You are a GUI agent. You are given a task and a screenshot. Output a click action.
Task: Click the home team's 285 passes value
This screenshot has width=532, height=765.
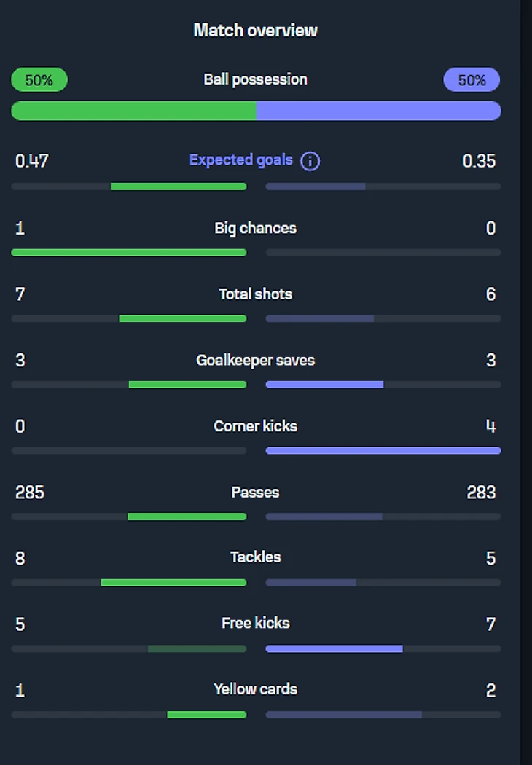(30, 493)
